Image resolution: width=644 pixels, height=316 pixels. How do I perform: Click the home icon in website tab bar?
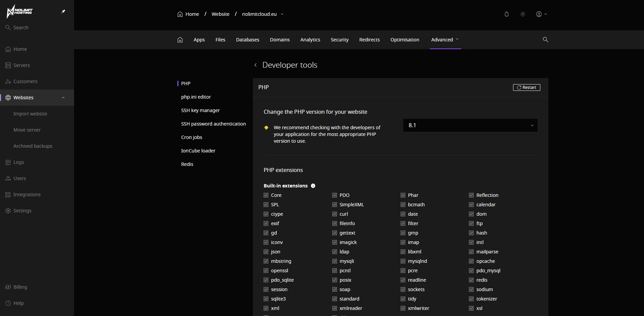coord(180,40)
